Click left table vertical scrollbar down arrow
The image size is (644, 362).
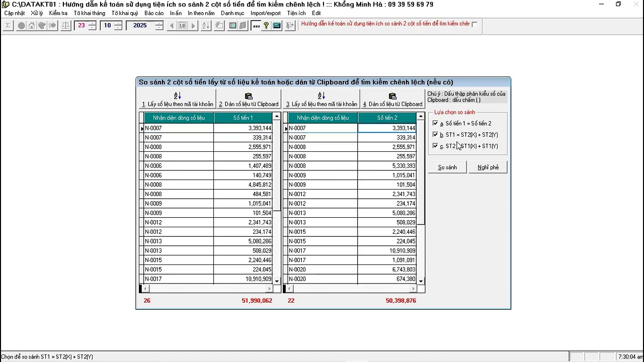(277, 281)
